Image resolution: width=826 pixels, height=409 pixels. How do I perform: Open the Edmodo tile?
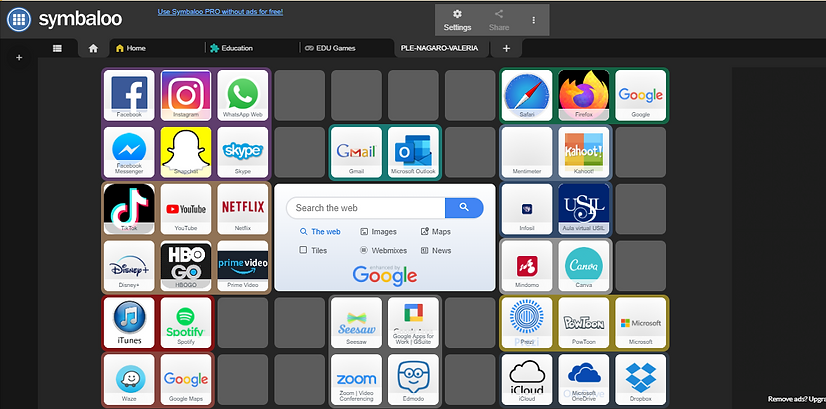414,379
